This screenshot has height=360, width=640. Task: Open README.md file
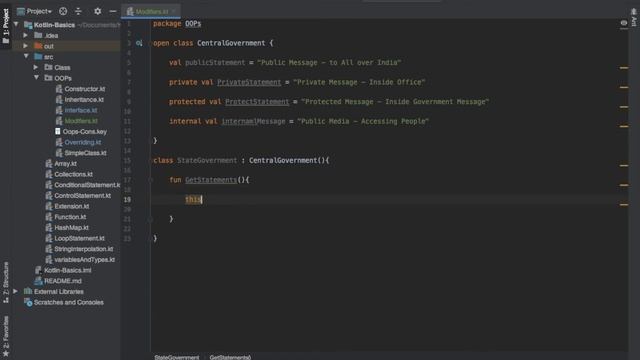coord(63,281)
